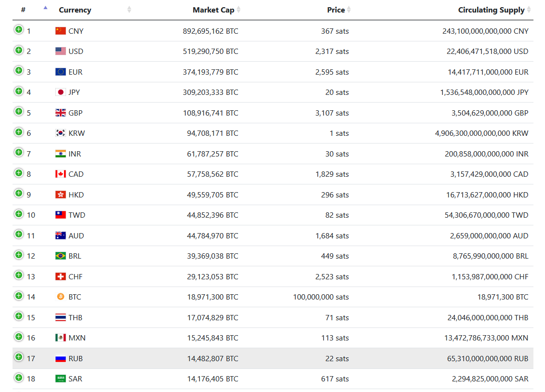Toggle the green plus for MXN row

click(19, 337)
